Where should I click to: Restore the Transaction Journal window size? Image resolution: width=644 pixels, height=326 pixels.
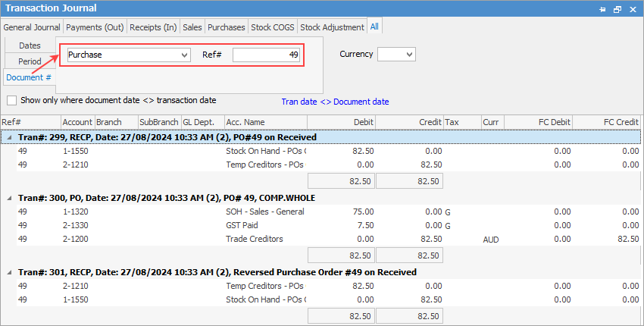click(x=617, y=8)
